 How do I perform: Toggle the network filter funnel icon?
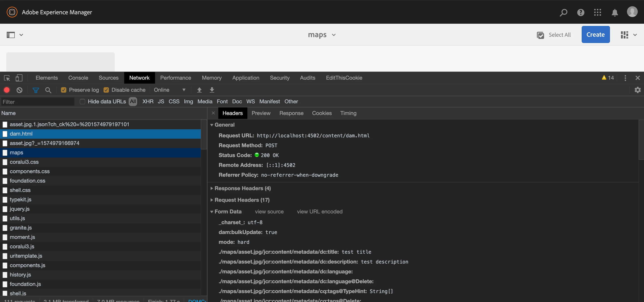[x=36, y=90]
